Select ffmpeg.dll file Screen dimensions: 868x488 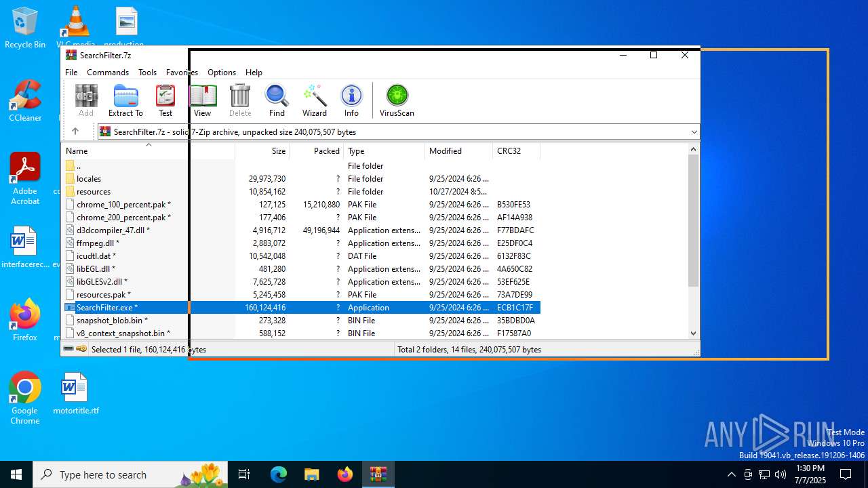coord(301,243)
